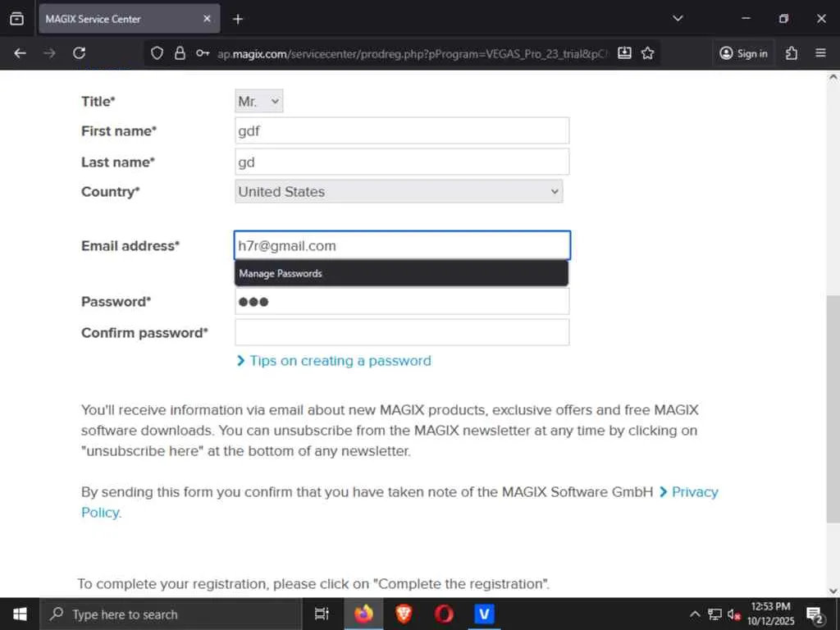
Task: Open the notification center icon
Action: pos(815,614)
